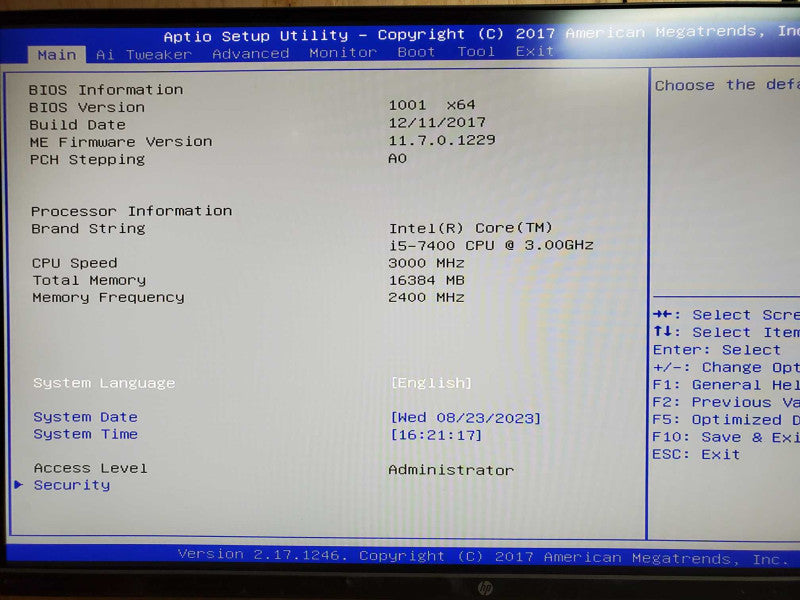Viewport: 800px width, 600px height.
Task: Click the Total Memory label
Action: pyautogui.click(x=89, y=280)
